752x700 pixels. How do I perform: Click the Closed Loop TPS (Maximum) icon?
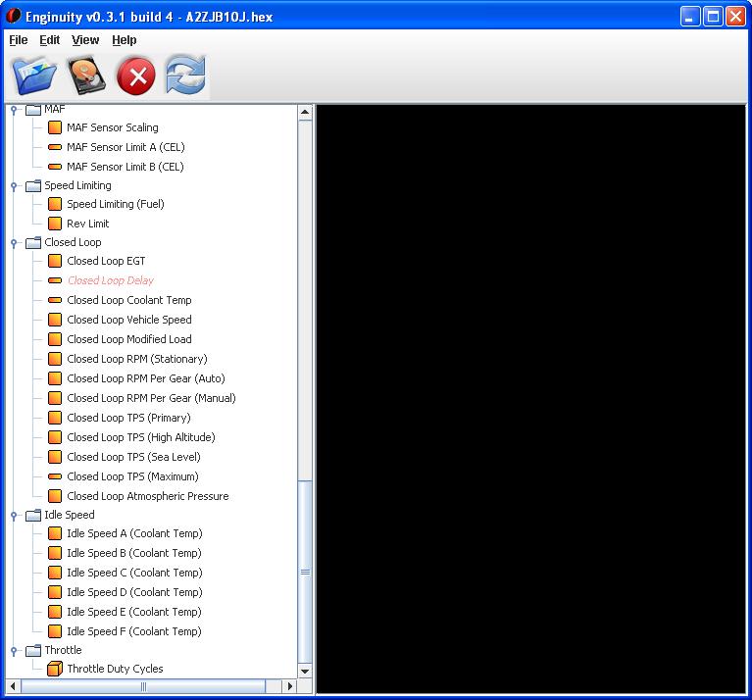tap(55, 476)
